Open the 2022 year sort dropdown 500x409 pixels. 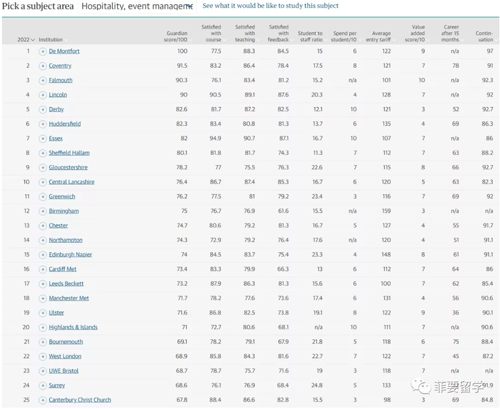(26, 40)
